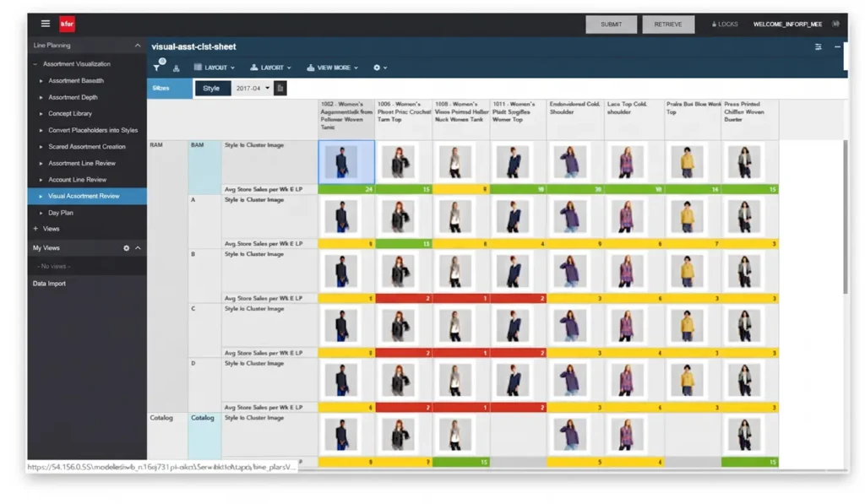Open the filter funnel icon
The width and height of the screenshot is (865, 504).
pos(157,67)
